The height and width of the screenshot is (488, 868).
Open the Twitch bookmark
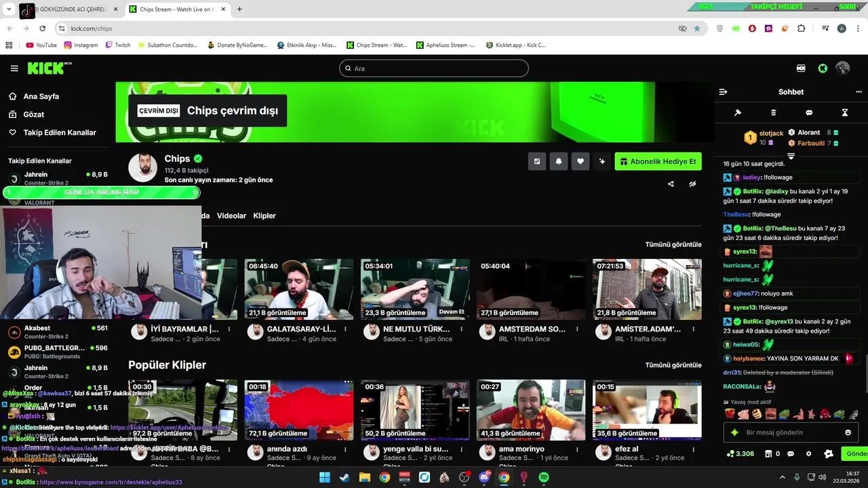point(118,45)
